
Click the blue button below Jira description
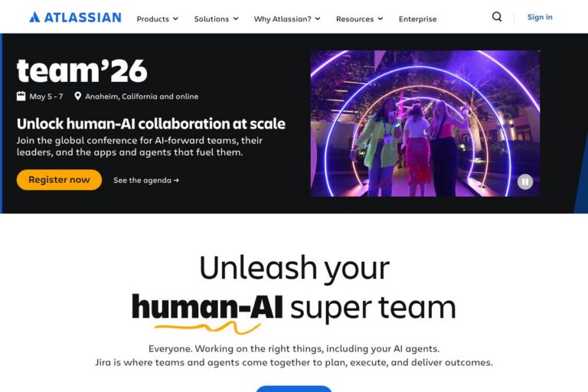click(294, 389)
